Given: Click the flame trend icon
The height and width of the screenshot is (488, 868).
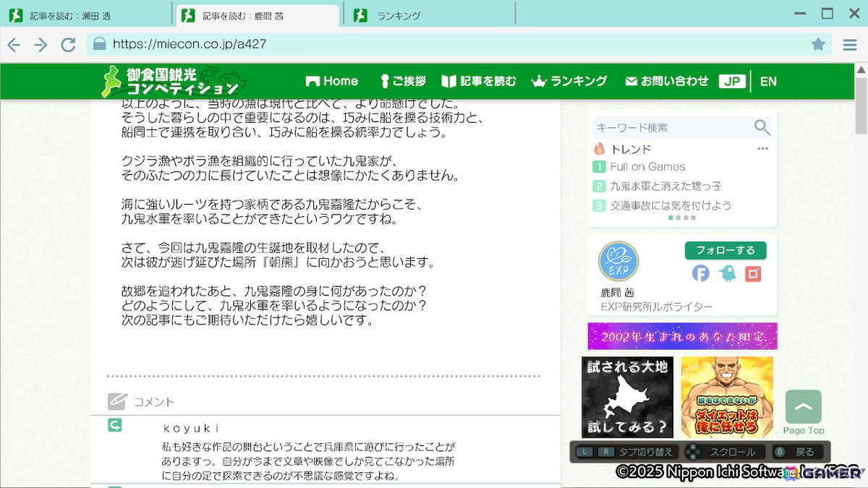Looking at the screenshot, I should coord(599,148).
